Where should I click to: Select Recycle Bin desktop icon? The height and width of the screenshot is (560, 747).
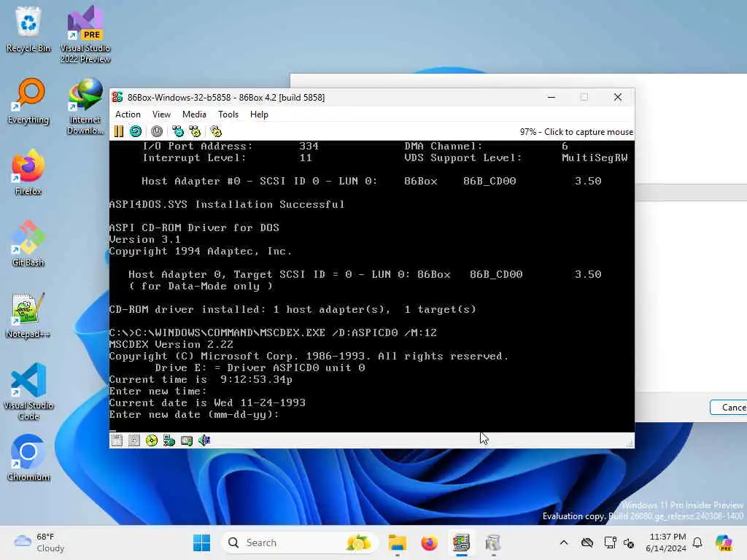pos(28,30)
